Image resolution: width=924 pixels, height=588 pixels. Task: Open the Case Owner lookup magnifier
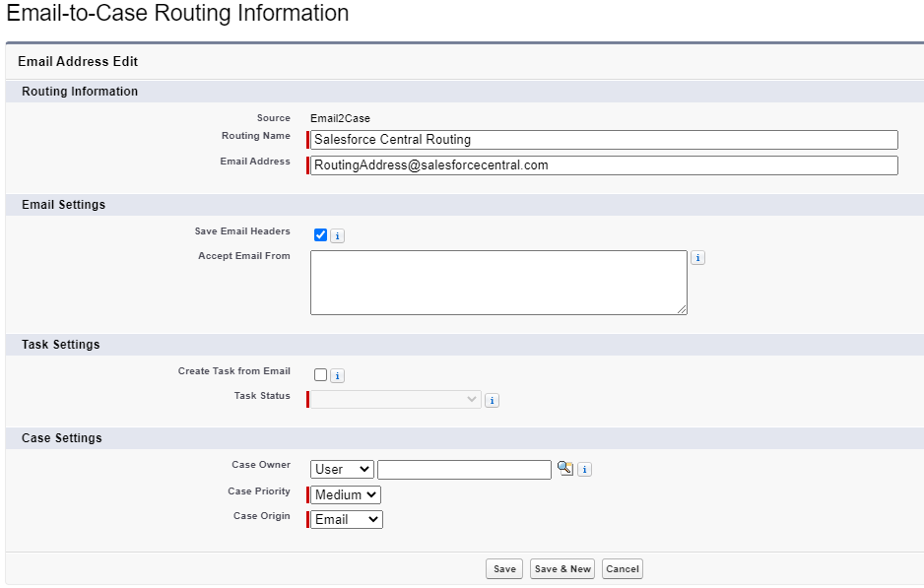click(x=563, y=469)
